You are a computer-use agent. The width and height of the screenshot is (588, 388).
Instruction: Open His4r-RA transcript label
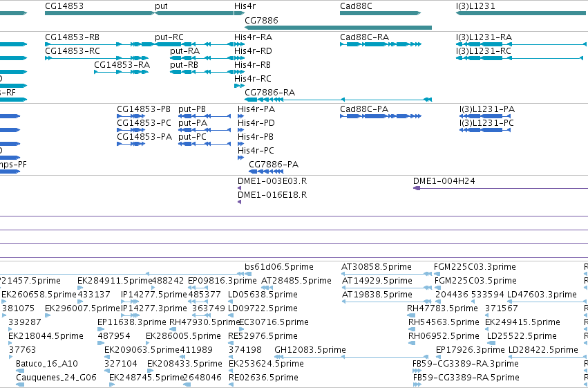[x=253, y=37]
